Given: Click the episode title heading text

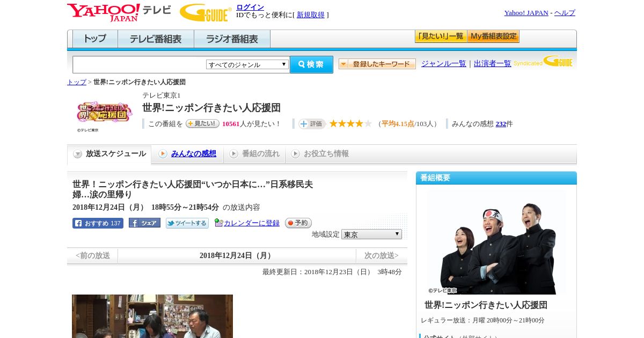Looking at the screenshot, I should (x=193, y=189).
